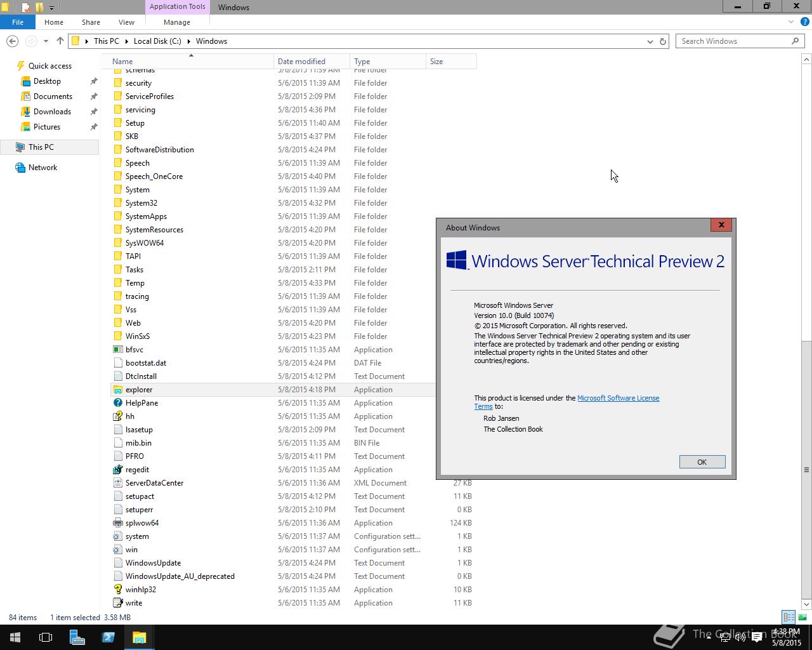812x650 pixels.
Task: Launch PowerShell from taskbar
Action: coord(108,637)
